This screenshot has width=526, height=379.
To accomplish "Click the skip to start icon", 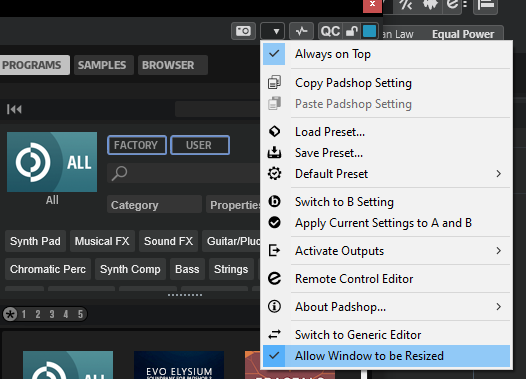I will (14, 109).
